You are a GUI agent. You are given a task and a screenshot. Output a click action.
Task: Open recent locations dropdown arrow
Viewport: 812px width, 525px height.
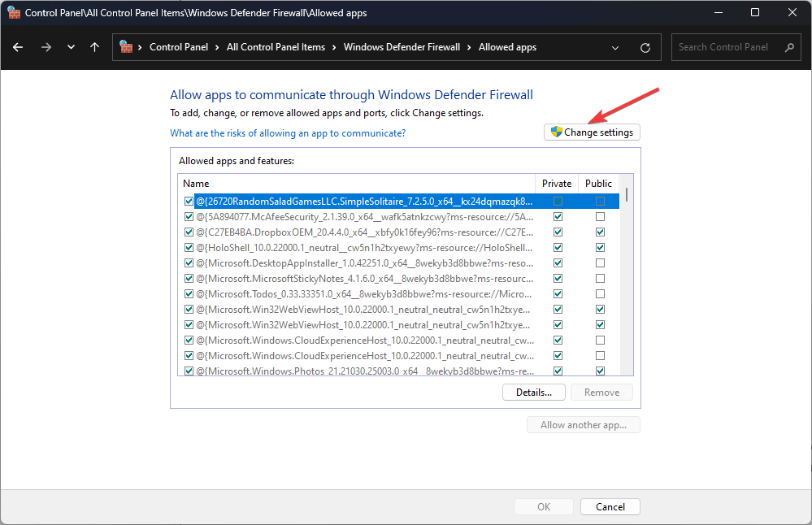[x=71, y=47]
